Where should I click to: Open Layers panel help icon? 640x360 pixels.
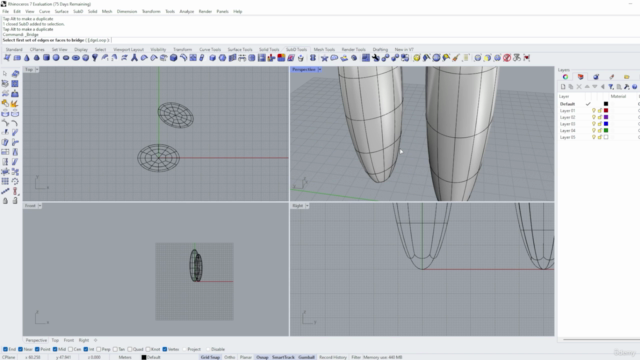tap(635, 87)
